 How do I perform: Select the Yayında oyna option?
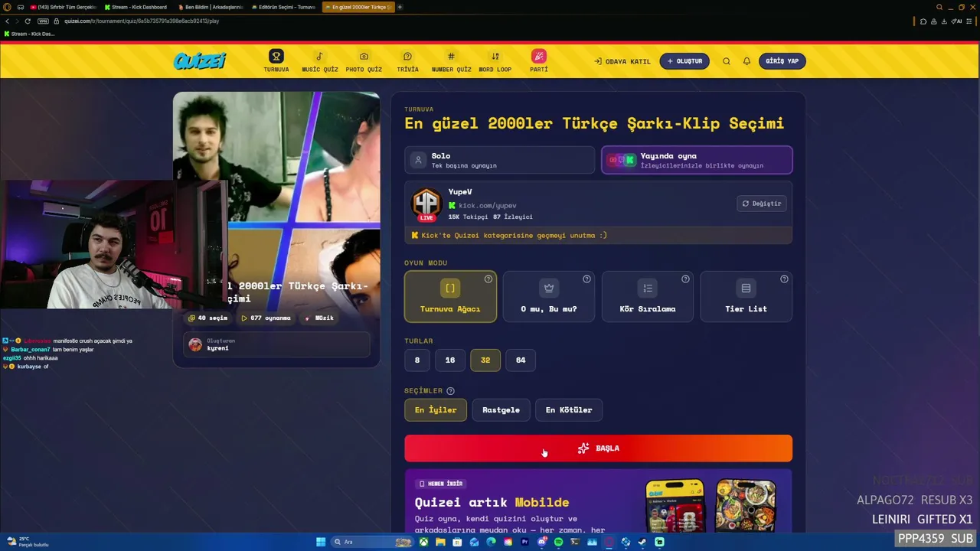tap(697, 160)
